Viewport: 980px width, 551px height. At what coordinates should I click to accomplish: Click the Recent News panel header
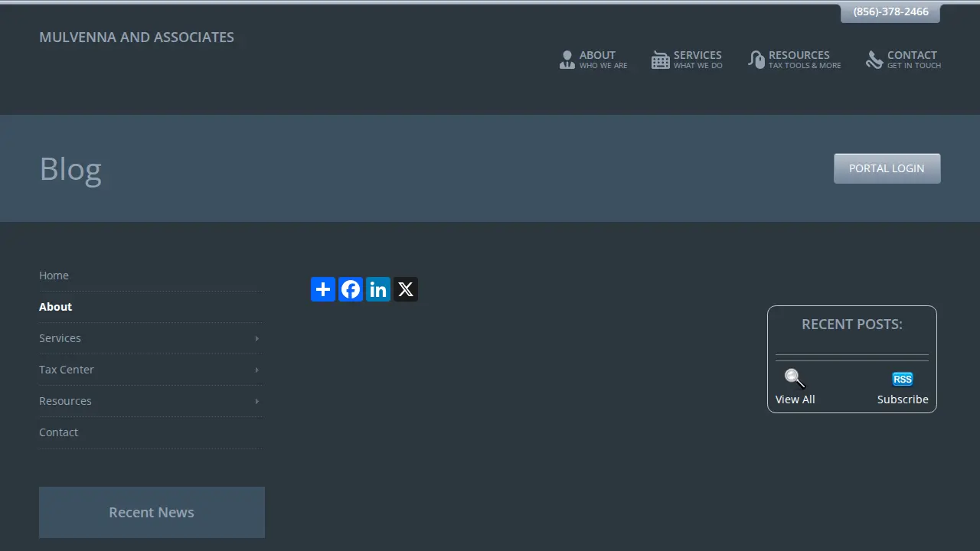(x=152, y=513)
